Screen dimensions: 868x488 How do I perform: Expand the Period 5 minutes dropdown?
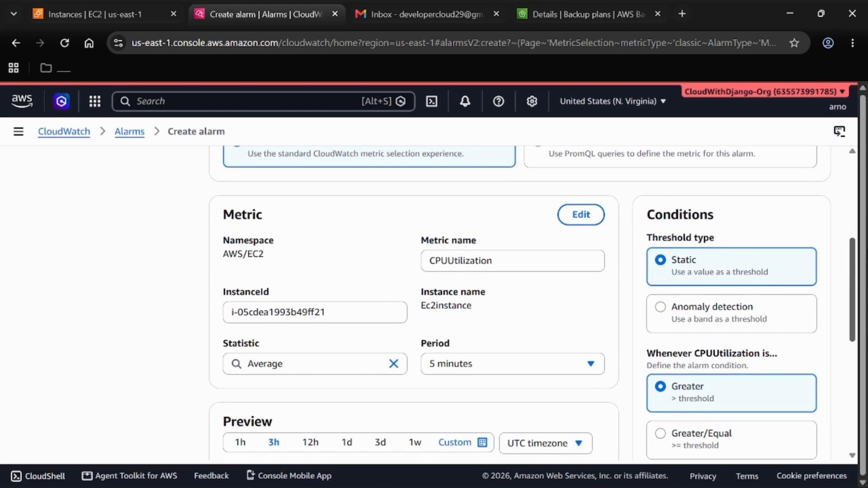click(x=512, y=364)
